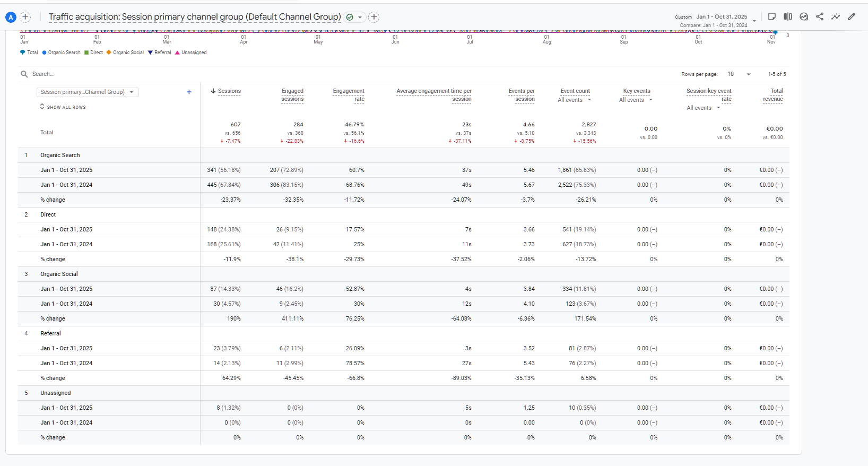
Task: Open the annotations note icon
Action: click(x=772, y=16)
